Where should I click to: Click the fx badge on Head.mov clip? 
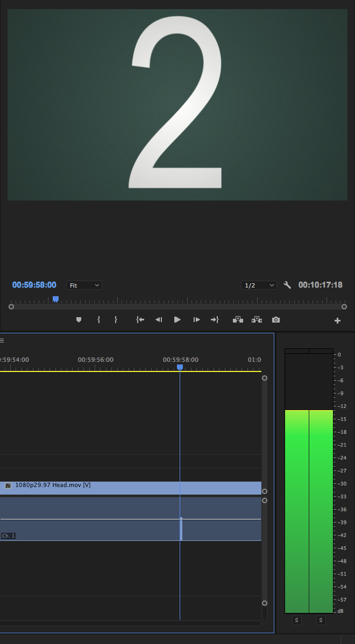coord(8,486)
